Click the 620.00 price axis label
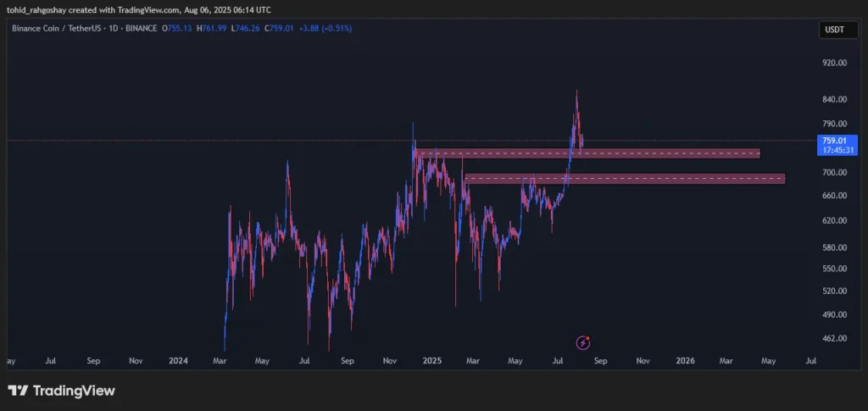868x411 pixels. pos(834,220)
